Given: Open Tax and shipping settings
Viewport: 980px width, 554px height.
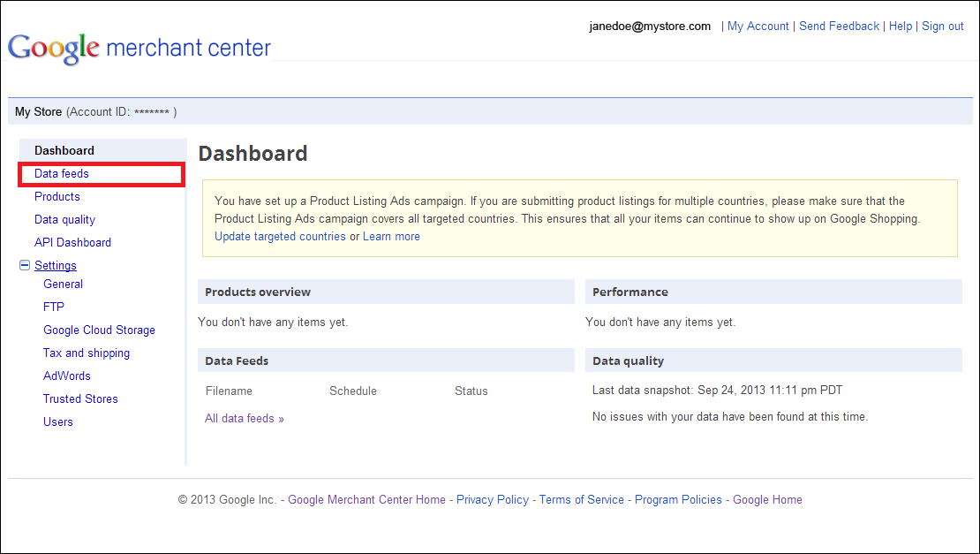Looking at the screenshot, I should 87,353.
